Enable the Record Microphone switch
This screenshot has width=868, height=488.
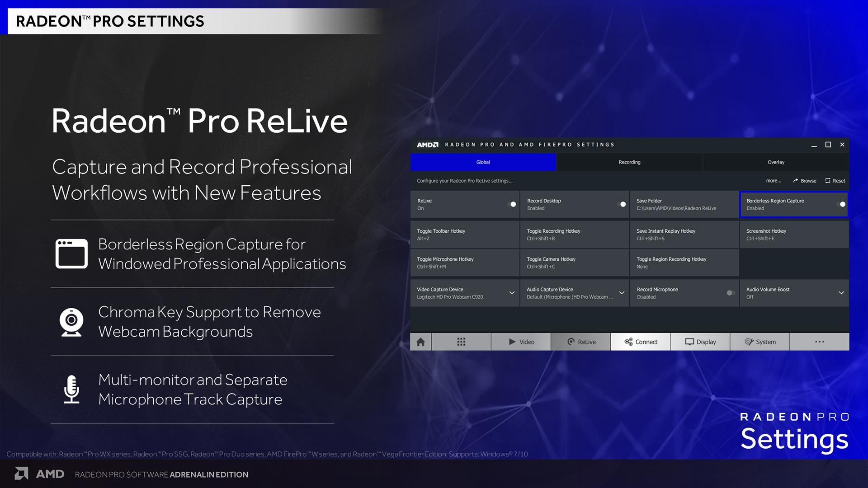point(731,293)
